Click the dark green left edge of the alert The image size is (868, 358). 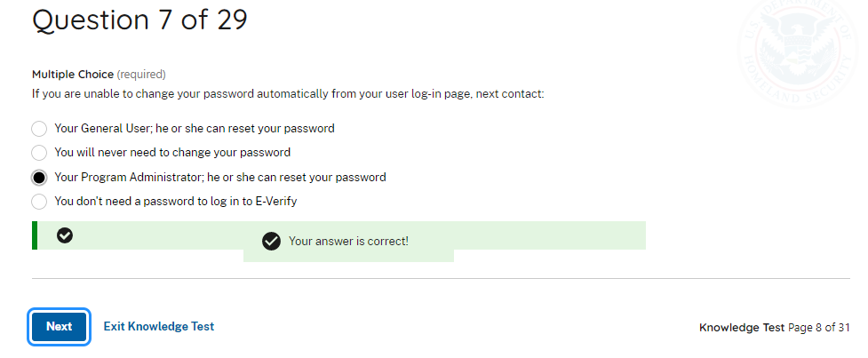(x=35, y=235)
